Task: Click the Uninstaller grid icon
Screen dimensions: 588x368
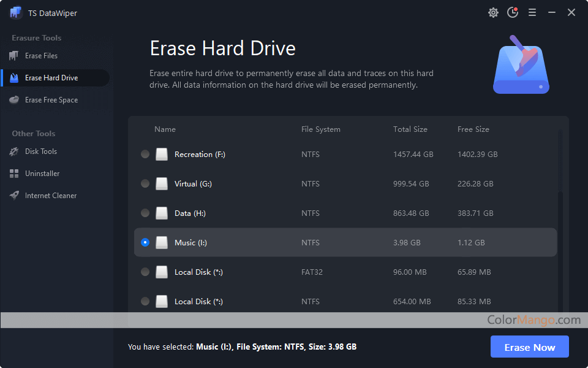Action: (x=13, y=174)
